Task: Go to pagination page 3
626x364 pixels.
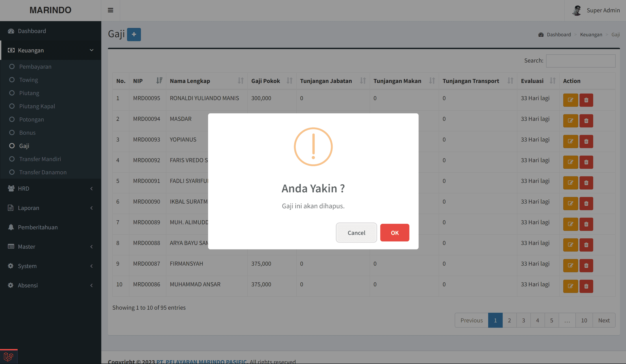Action: point(523,320)
